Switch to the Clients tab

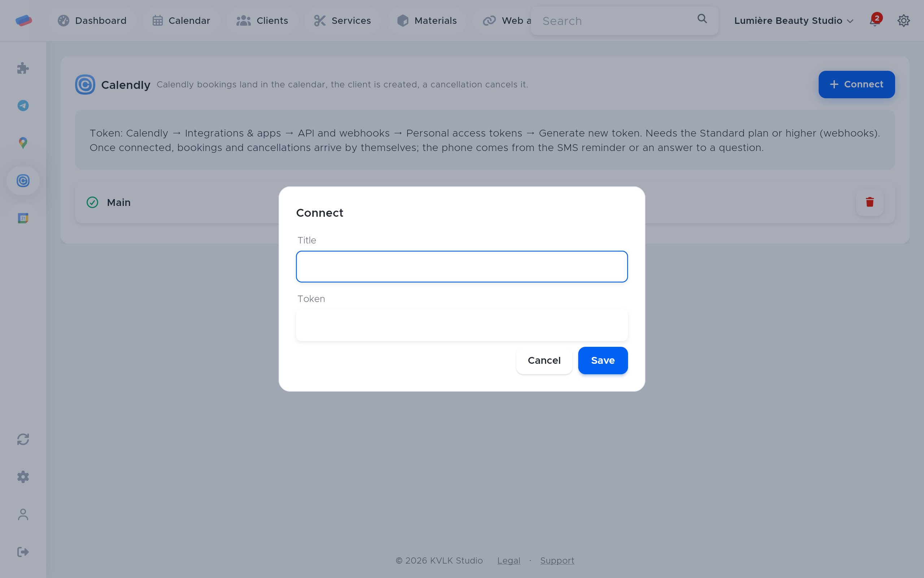click(x=262, y=21)
